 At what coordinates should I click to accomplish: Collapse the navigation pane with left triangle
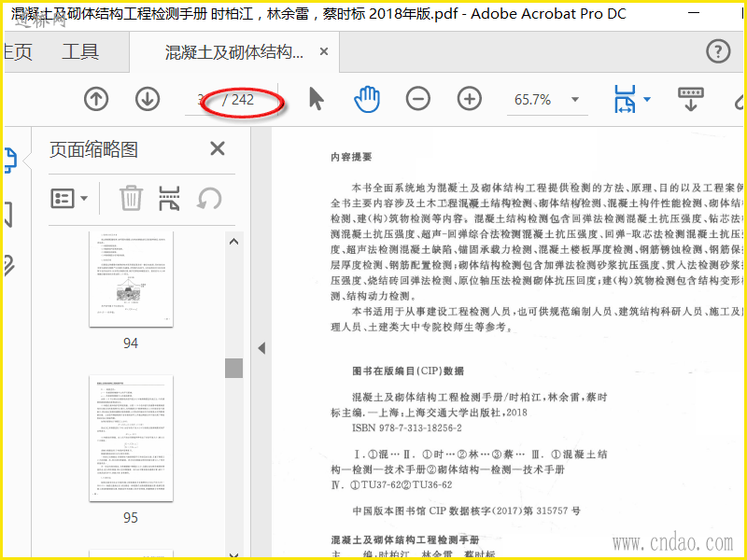click(261, 347)
